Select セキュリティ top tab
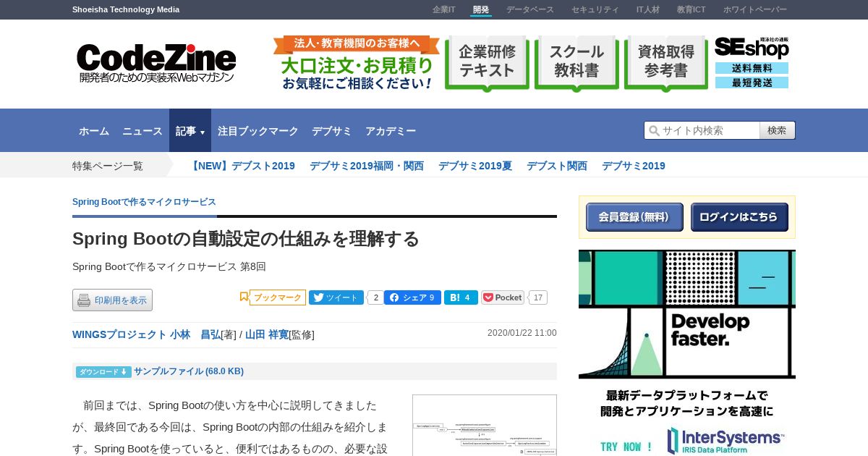Image resolution: width=868 pixels, height=456 pixels. click(595, 9)
